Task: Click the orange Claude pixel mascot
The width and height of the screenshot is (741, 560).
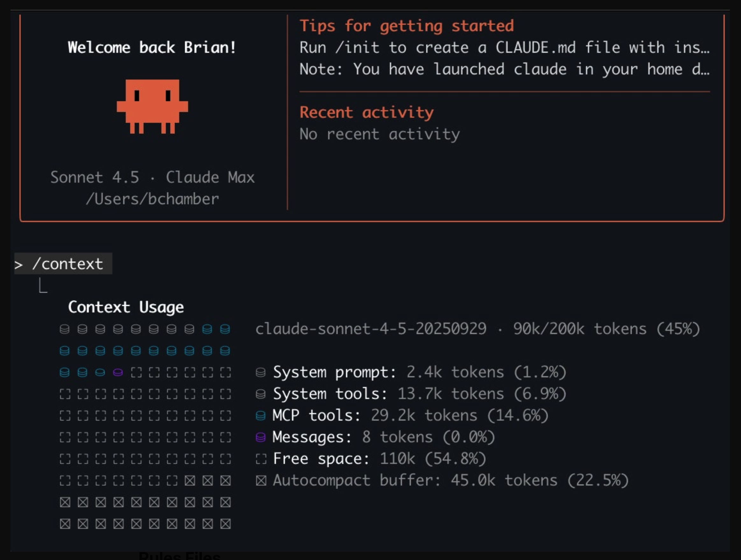Action: pyautogui.click(x=152, y=106)
